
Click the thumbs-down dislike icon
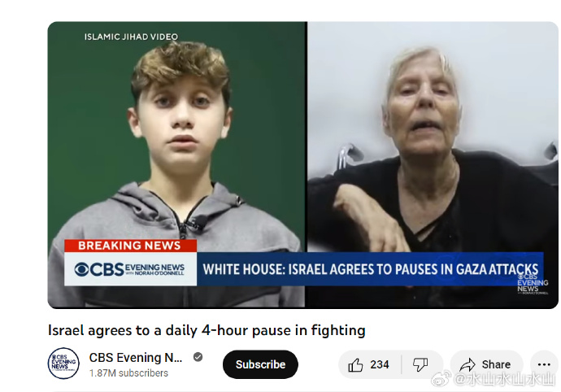point(420,365)
